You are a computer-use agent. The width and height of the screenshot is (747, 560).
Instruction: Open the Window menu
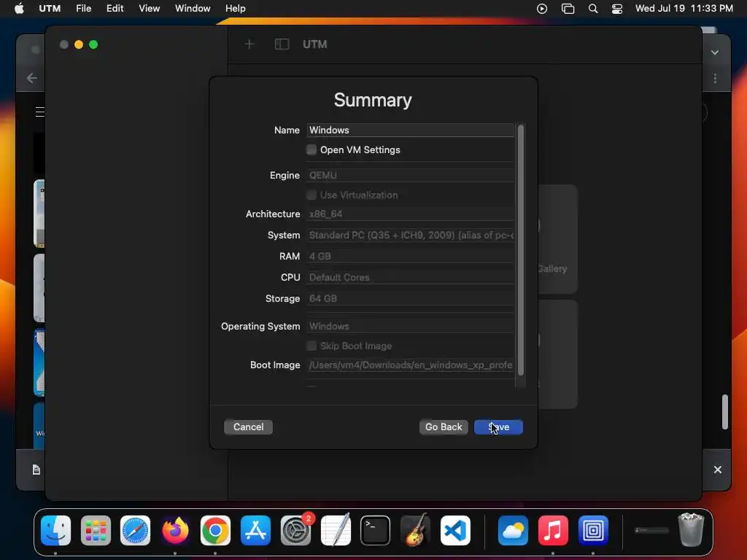click(193, 8)
